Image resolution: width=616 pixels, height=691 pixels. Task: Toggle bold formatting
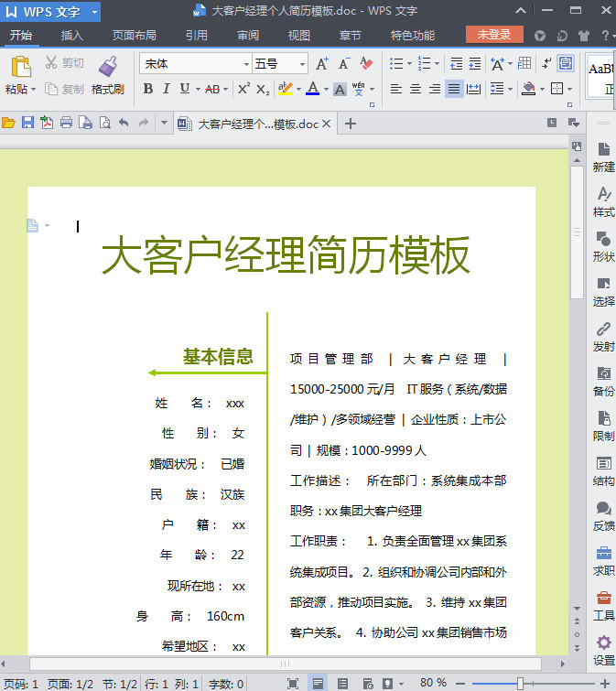point(148,89)
